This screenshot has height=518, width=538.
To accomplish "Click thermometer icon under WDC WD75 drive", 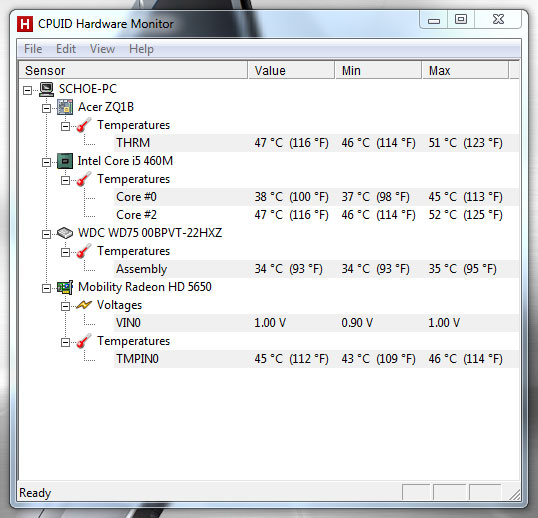I will (84, 251).
